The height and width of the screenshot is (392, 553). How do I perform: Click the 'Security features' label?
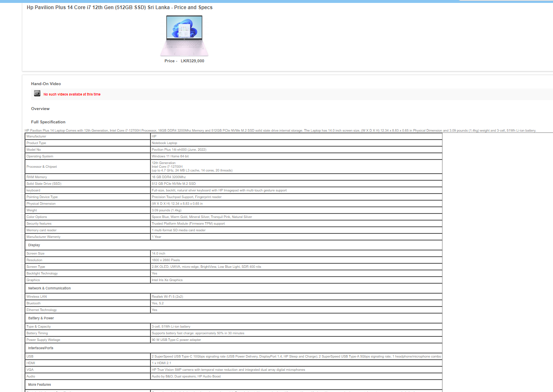pyautogui.click(x=39, y=223)
